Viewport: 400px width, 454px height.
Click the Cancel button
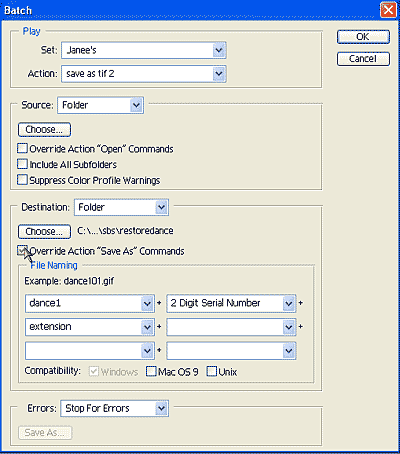pos(363,59)
